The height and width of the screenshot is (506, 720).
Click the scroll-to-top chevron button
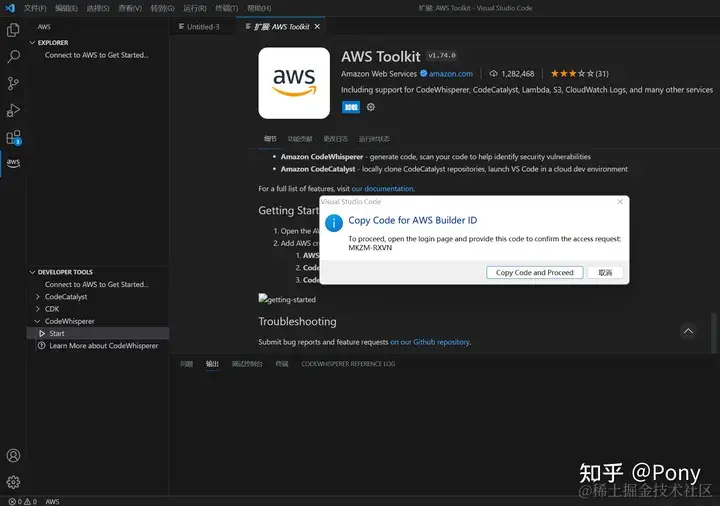[x=688, y=331]
